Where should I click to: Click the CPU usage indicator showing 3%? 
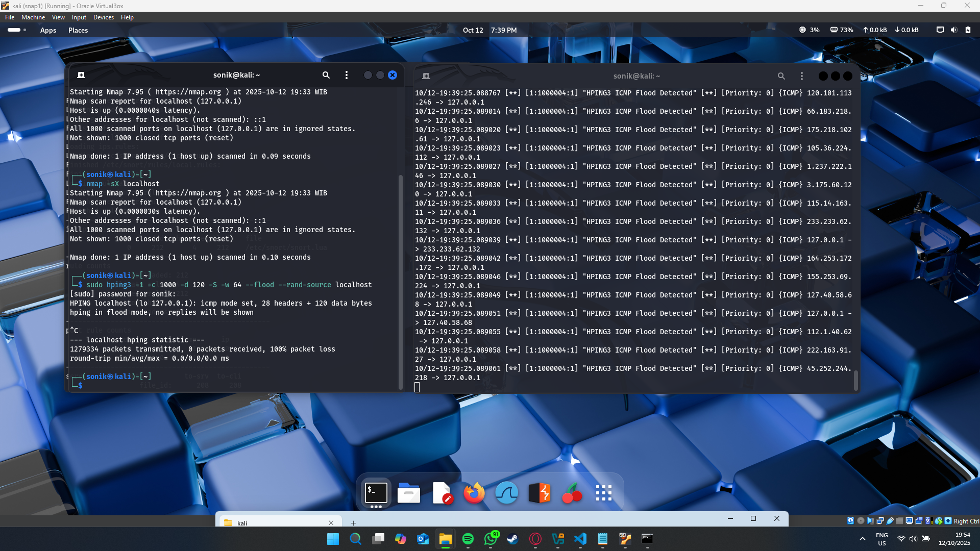[x=809, y=30]
